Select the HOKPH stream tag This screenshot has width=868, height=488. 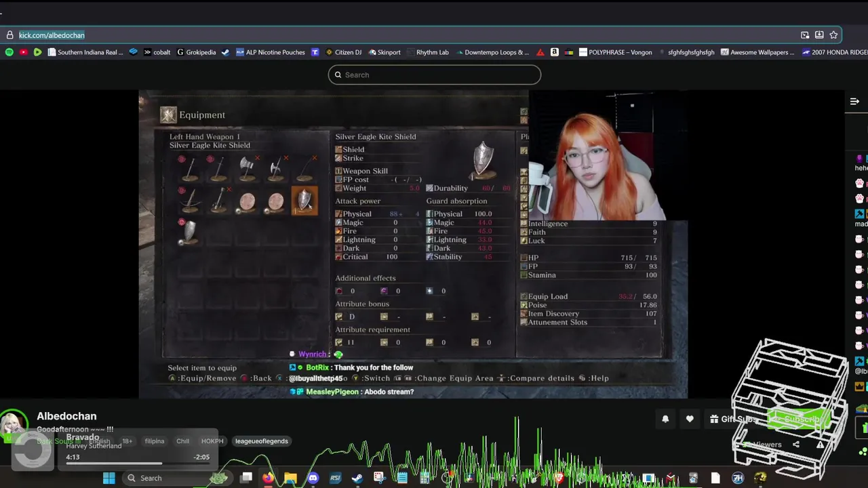[212, 441]
